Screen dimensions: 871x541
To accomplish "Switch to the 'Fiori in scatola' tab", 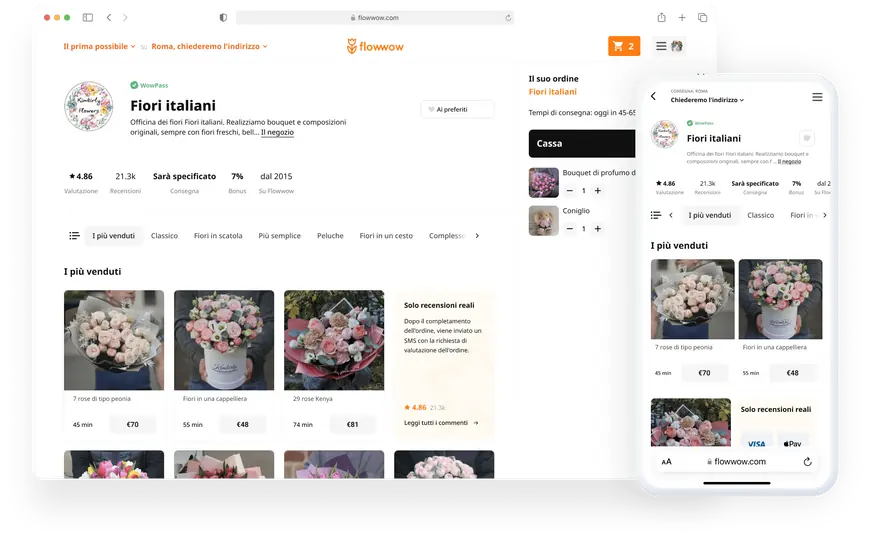I will (218, 236).
